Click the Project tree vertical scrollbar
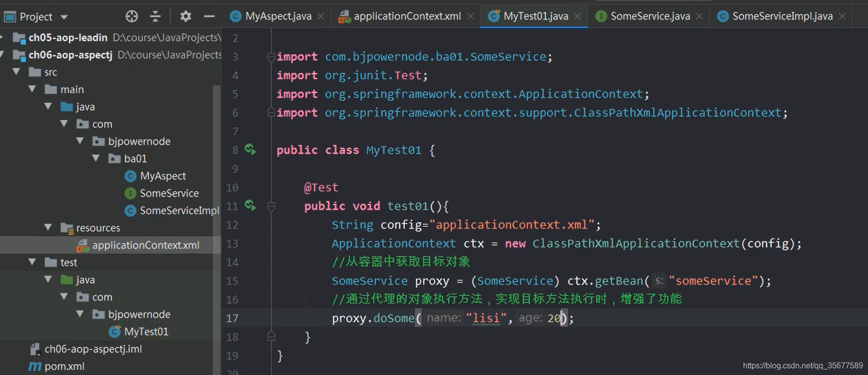The image size is (868, 375). (216, 230)
